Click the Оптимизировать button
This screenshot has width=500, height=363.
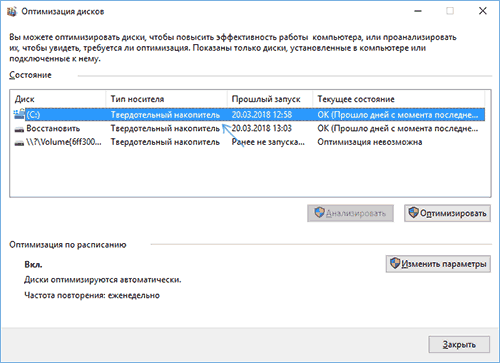[447, 213]
